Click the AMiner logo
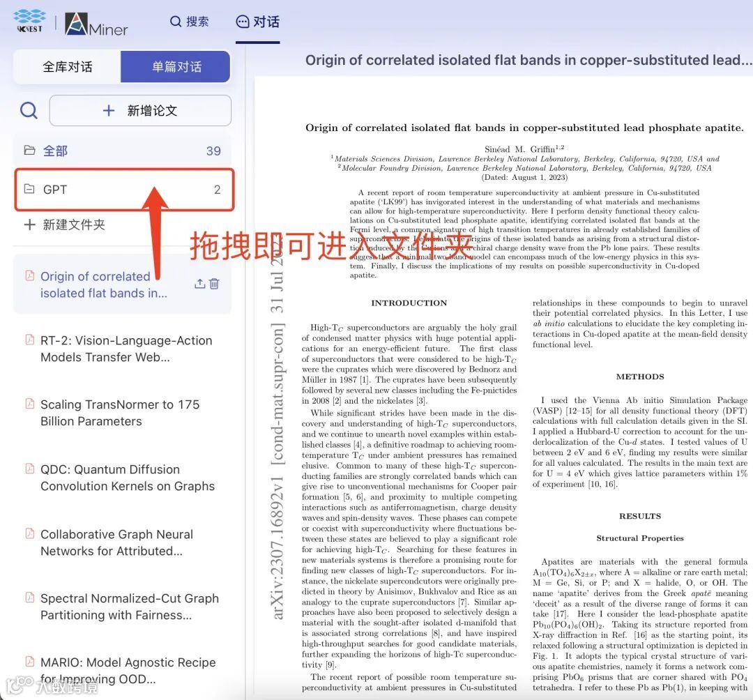Image resolution: width=753 pixels, height=700 pixels. [x=96, y=24]
